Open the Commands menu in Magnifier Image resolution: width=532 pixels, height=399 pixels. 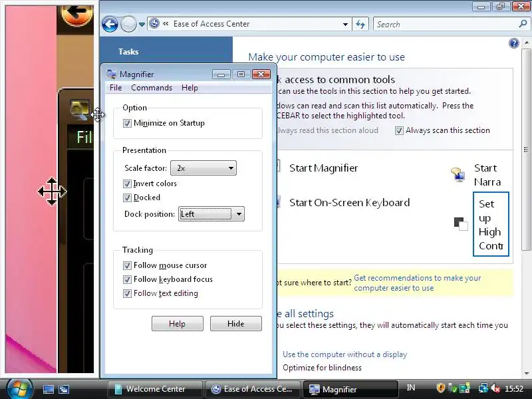152,88
